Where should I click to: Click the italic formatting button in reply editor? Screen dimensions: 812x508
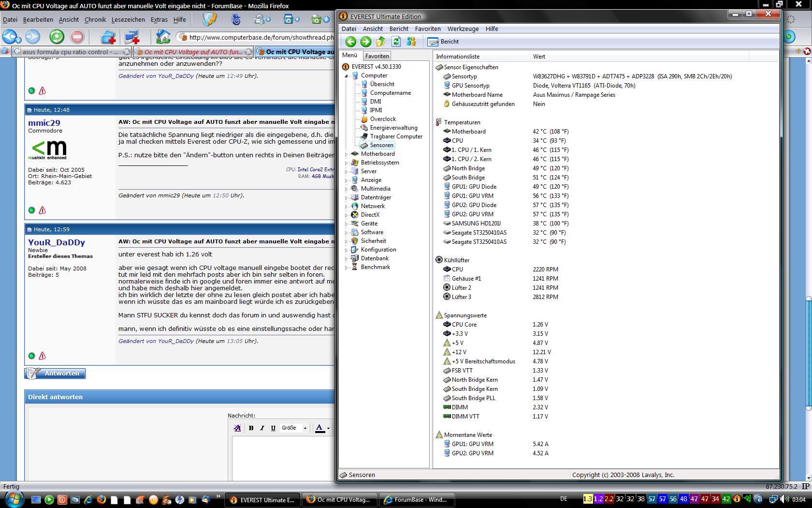point(262,428)
